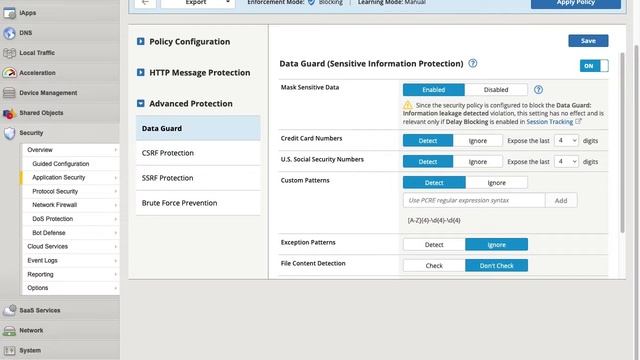Set Mask Sensitive Data to Disabled

[x=496, y=90]
